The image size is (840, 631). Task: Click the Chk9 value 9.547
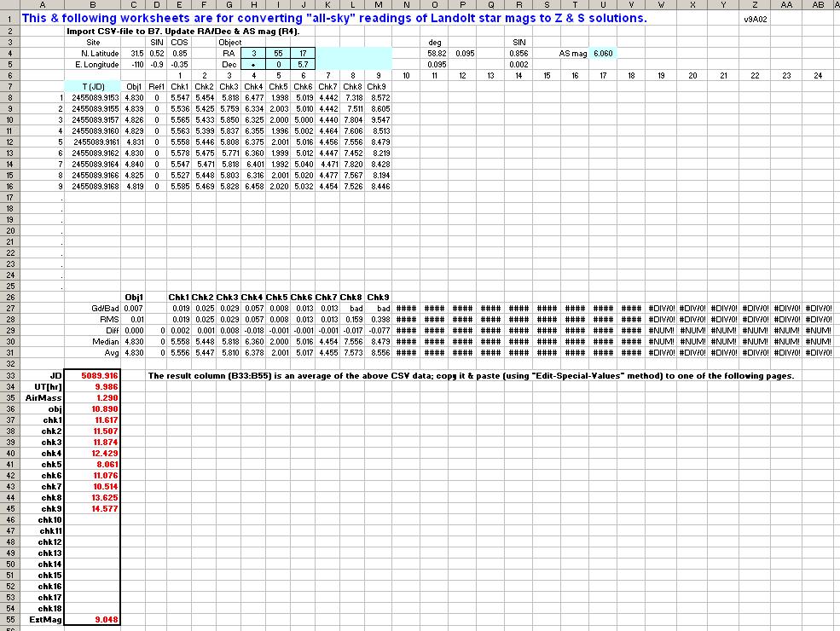pyautogui.click(x=380, y=120)
